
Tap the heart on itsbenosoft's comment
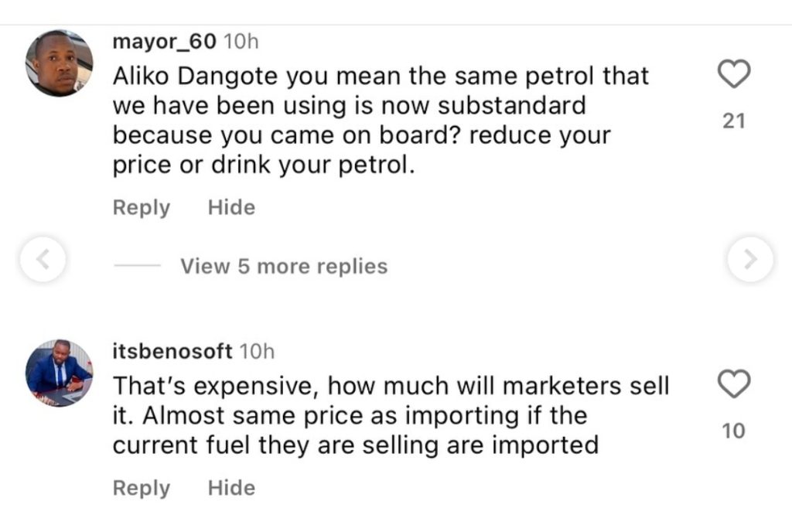pyautogui.click(x=733, y=384)
